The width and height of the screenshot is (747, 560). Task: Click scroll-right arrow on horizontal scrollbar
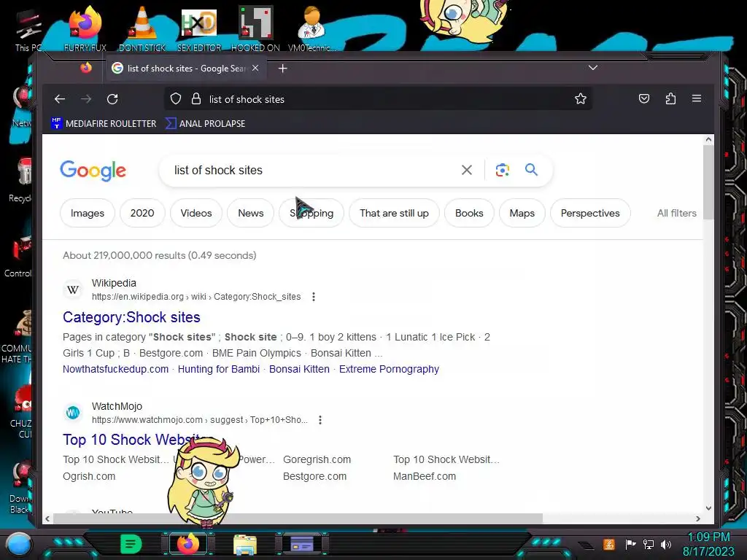(x=698, y=518)
